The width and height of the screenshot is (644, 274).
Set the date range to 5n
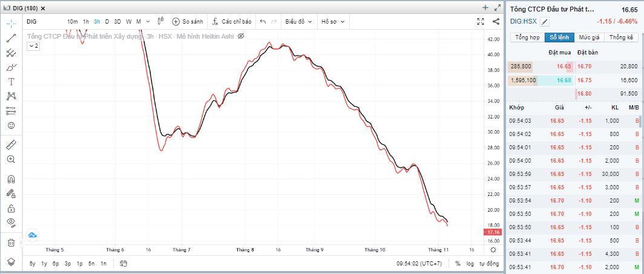coord(92,264)
